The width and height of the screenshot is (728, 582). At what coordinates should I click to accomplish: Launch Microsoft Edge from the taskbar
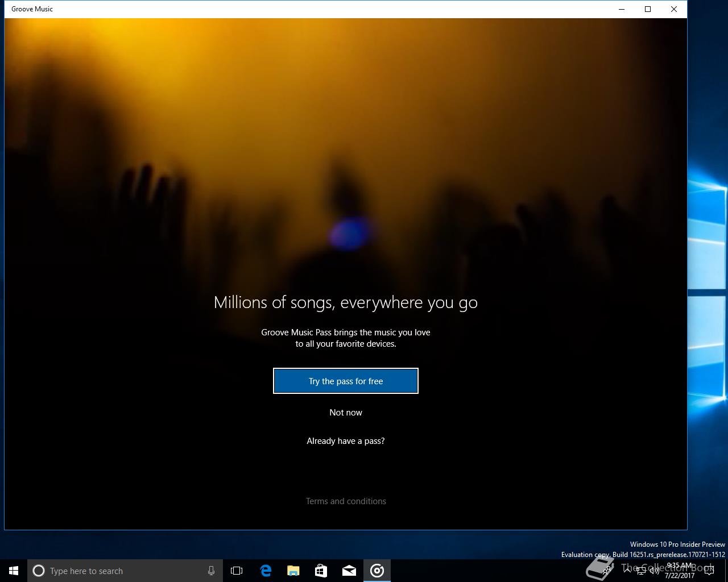tap(266, 571)
